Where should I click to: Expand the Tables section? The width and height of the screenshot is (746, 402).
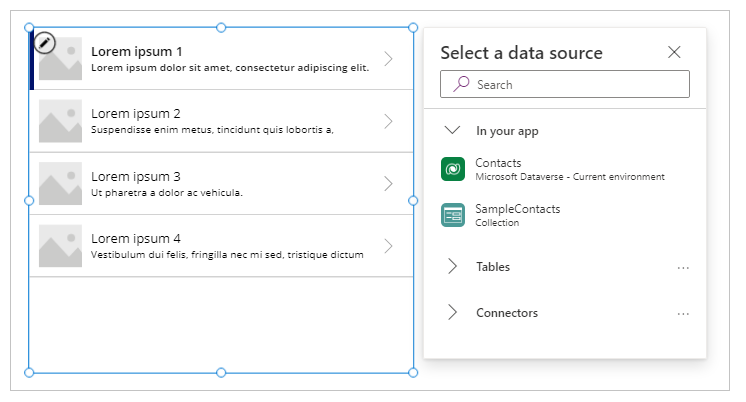[x=453, y=267]
